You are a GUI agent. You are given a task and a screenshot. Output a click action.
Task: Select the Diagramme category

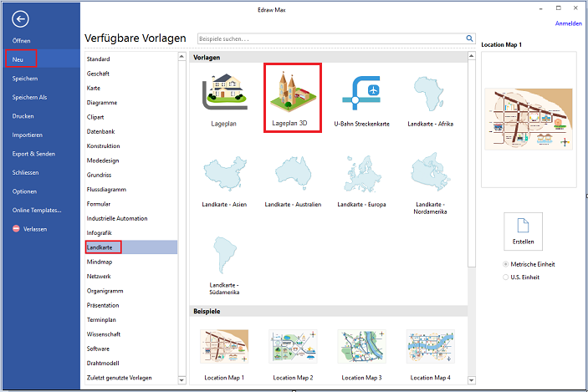(x=131, y=102)
